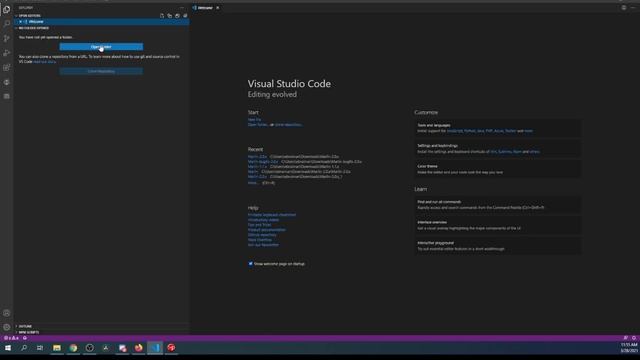Open Task View from the taskbar
Screen dimensions: 640x360
point(40,348)
